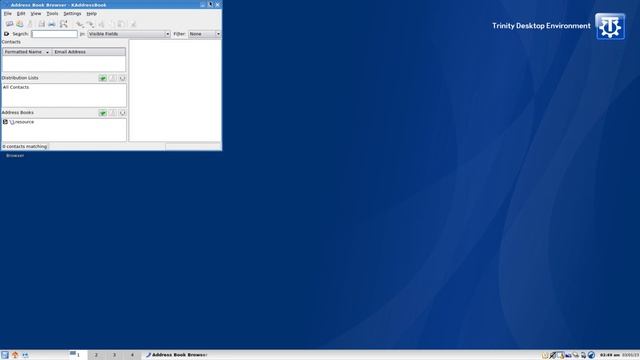This screenshot has width=640, height=360.
Task: Sort contacts by Email Address column
Action: [89, 52]
